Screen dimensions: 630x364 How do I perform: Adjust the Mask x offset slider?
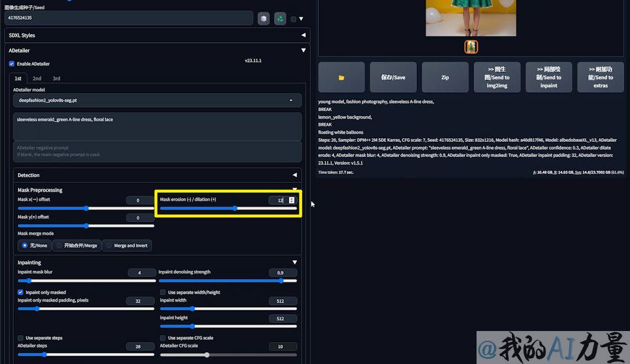(86, 208)
